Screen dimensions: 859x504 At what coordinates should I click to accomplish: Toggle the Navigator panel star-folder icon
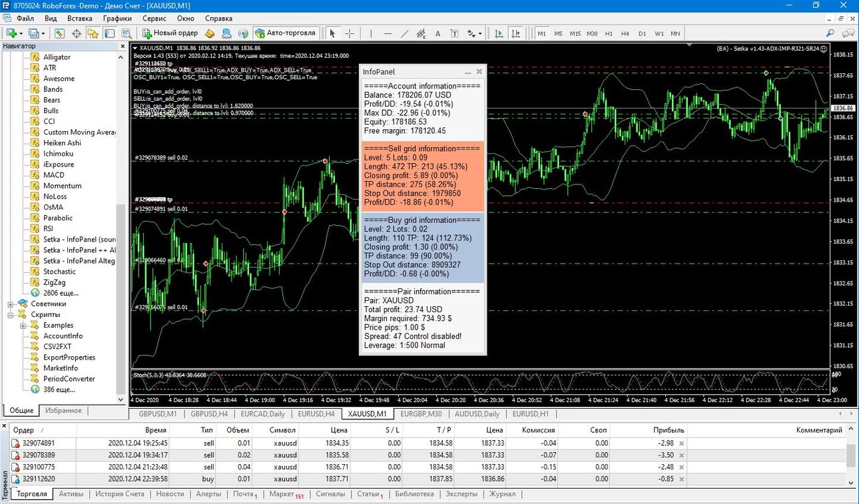coord(93,33)
